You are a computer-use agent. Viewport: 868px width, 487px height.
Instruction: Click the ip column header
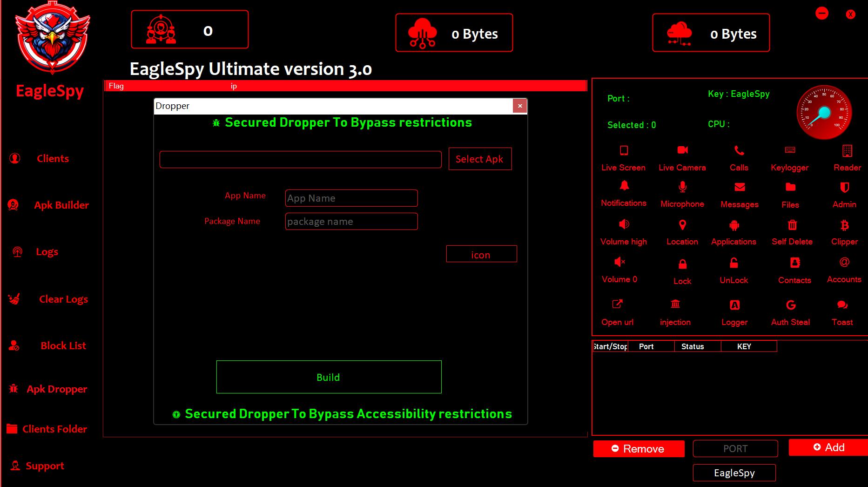(234, 86)
